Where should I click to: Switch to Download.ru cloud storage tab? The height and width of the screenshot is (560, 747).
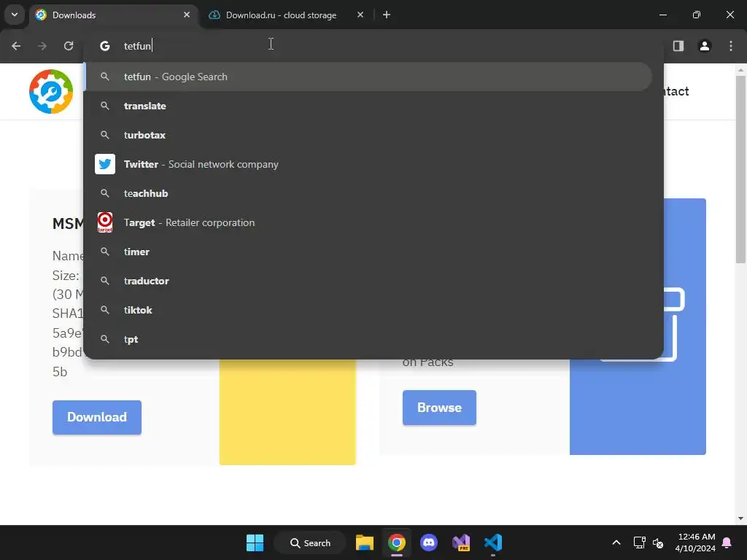click(x=287, y=15)
